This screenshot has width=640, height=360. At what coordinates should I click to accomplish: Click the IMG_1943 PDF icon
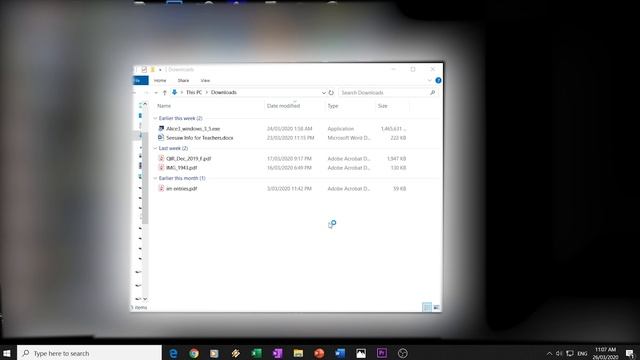161,167
